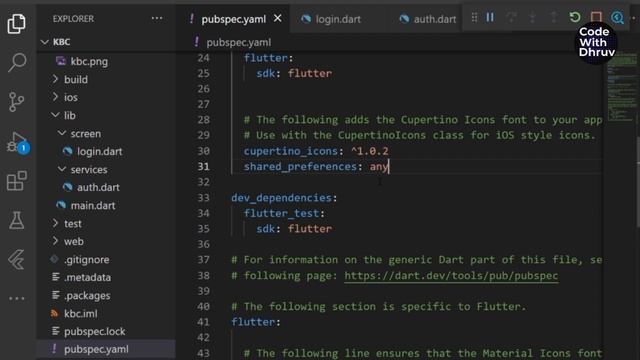640x360 pixels.
Task: Click the cupertino_icons dependency line
Action: point(316,151)
